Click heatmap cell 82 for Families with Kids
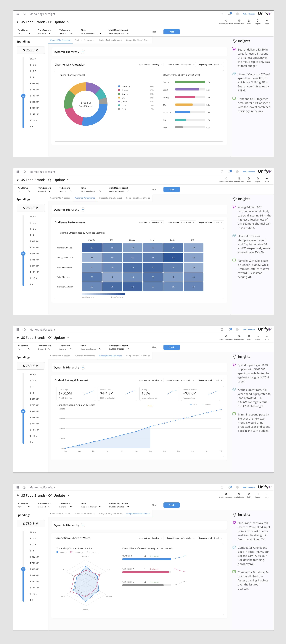Image resolution: width=286 pixels, height=644 pixels. pos(92,248)
